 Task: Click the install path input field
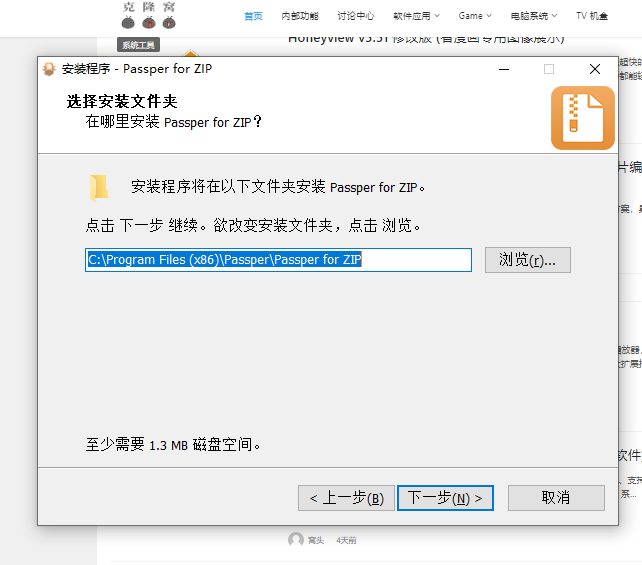click(278, 260)
